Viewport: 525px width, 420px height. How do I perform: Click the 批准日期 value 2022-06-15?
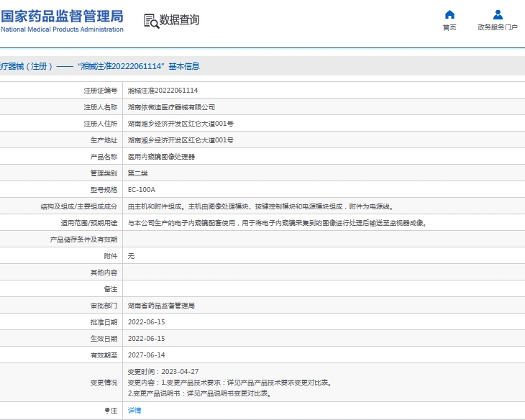[146, 322]
